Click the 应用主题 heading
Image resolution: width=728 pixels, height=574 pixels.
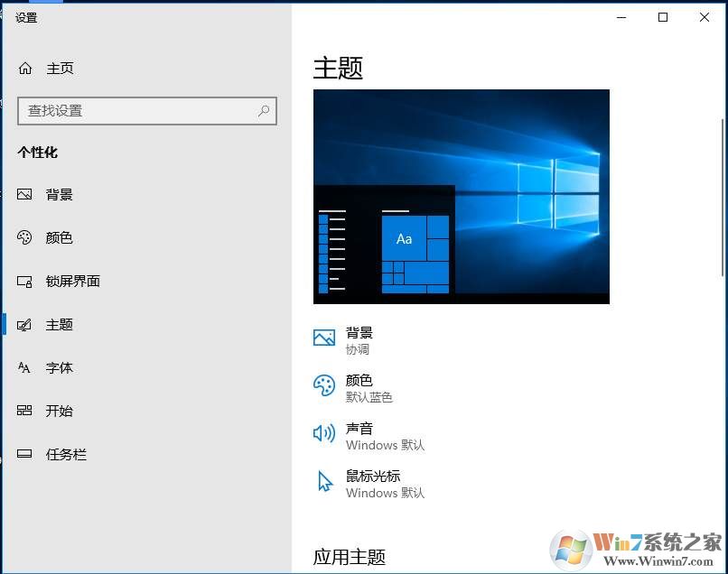tap(350, 556)
